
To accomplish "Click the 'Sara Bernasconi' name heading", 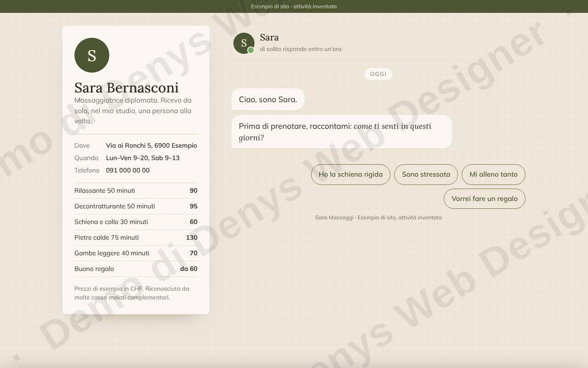I will coord(126,87).
